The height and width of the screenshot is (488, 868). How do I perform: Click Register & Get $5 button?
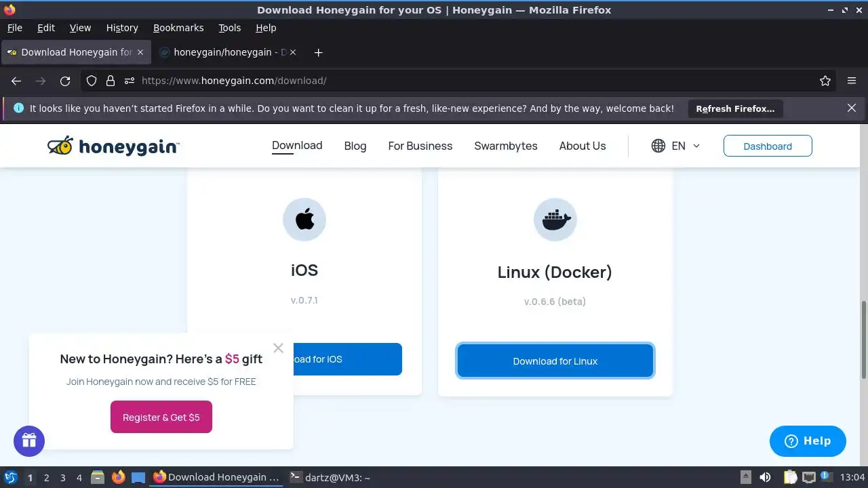[161, 417]
